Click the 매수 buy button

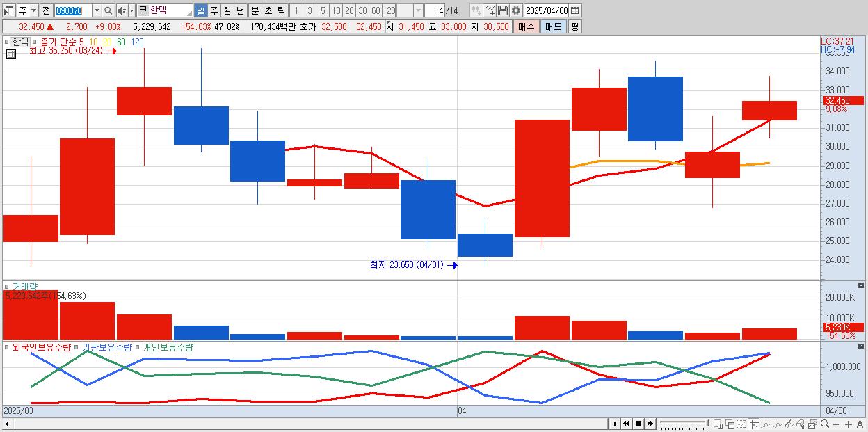click(x=526, y=26)
